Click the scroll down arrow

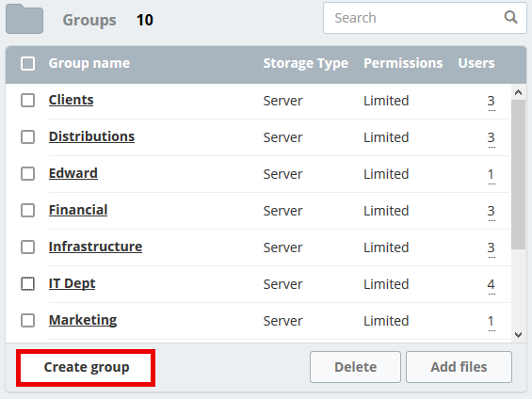518,335
